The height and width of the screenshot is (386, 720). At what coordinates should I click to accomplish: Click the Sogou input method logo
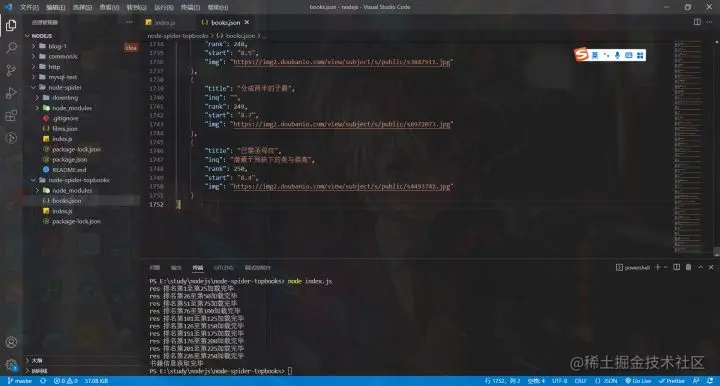tap(581, 55)
